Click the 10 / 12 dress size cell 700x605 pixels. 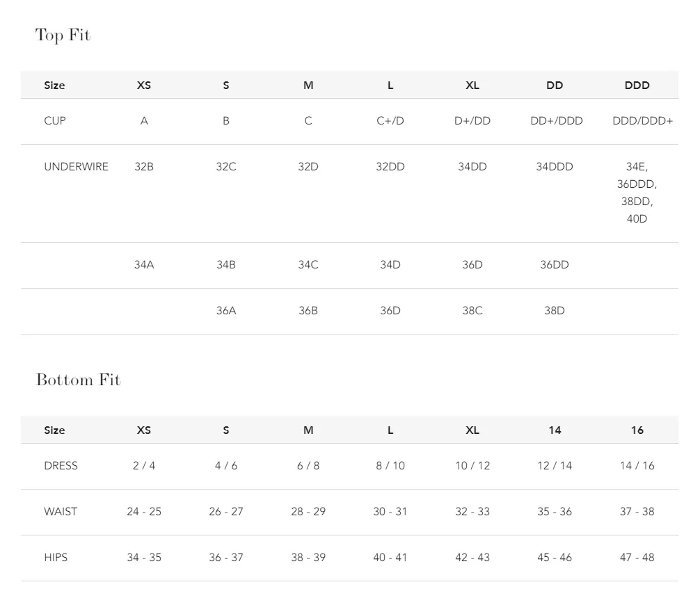[472, 466]
